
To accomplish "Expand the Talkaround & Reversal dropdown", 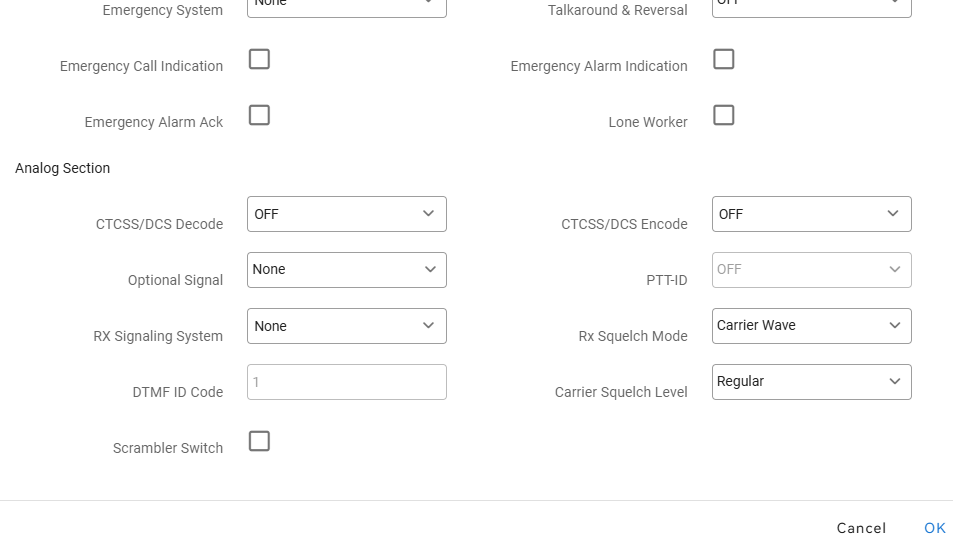I will pos(811,6).
